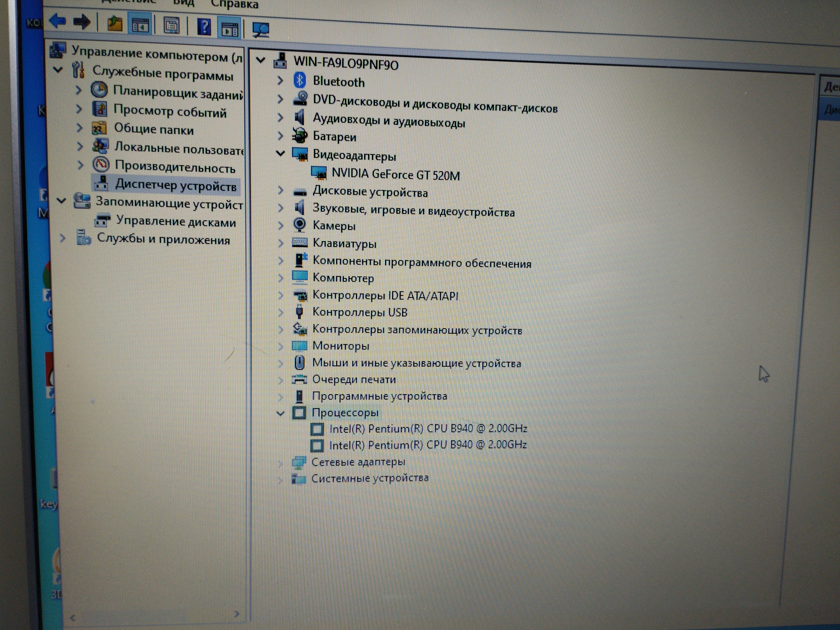
Task: Click the Просмотр событий log icon
Action: coord(100,109)
